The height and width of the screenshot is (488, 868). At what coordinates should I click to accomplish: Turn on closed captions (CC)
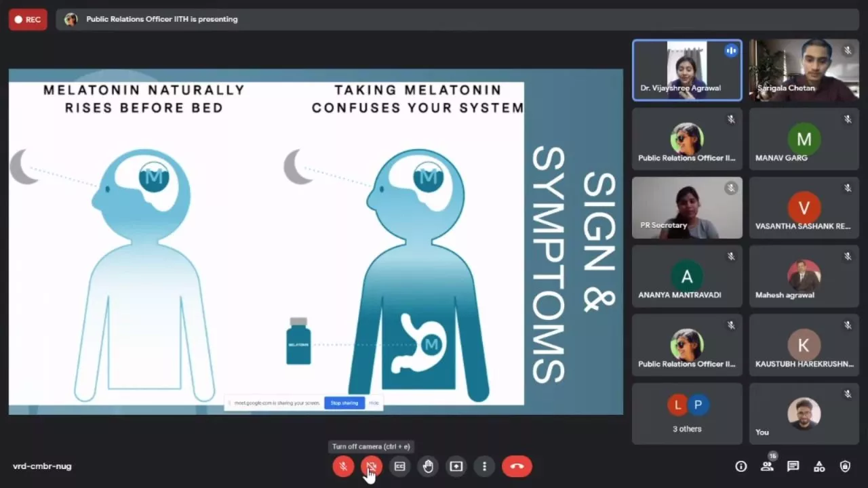click(x=399, y=466)
